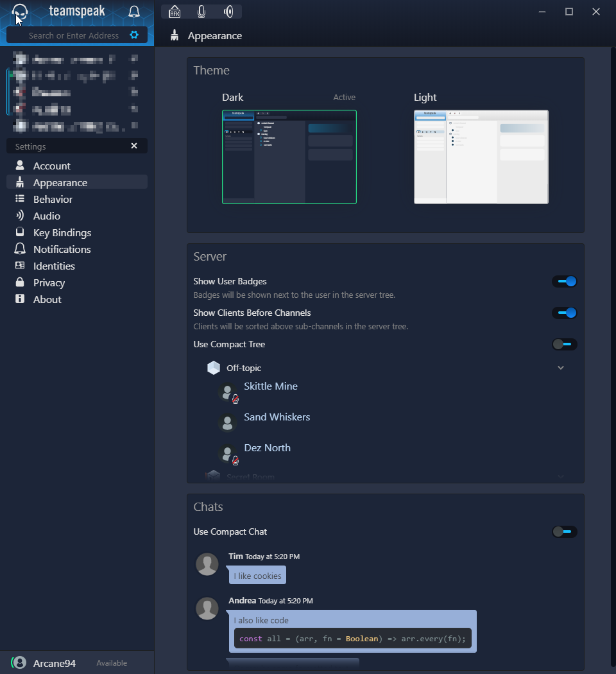Image resolution: width=616 pixels, height=674 pixels.
Task: Go to Key Bindings settings
Action: (62, 232)
